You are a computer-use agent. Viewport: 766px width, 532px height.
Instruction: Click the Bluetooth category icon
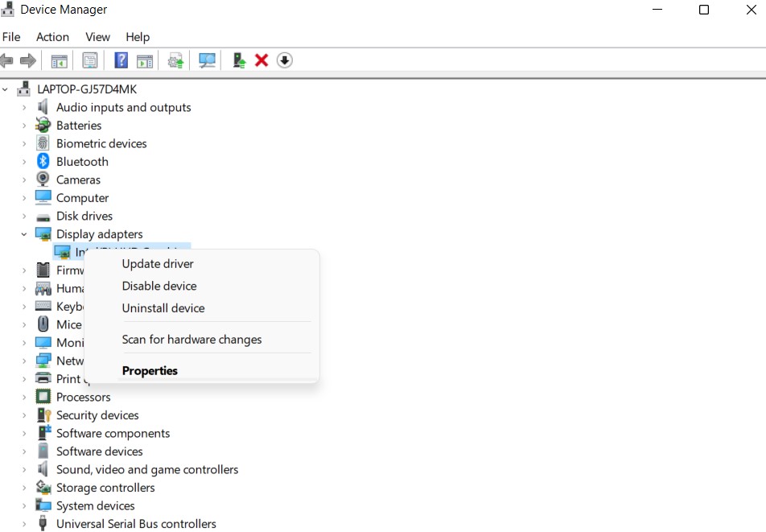pos(43,162)
